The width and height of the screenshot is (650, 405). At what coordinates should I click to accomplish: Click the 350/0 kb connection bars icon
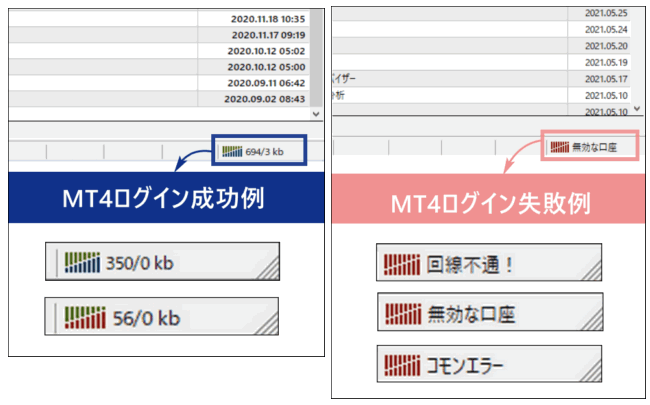(82, 262)
